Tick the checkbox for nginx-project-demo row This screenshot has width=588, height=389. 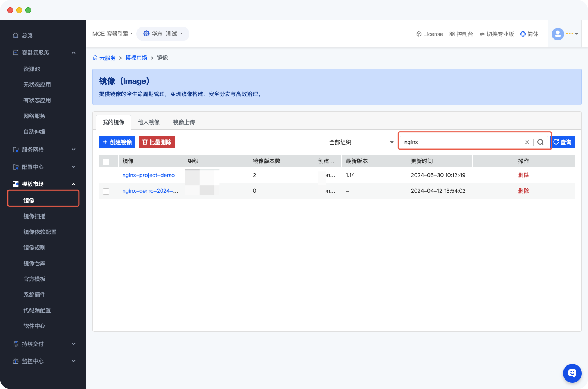[106, 176]
